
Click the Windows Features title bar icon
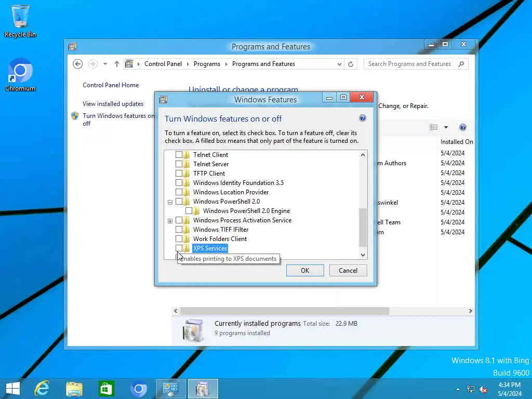point(163,99)
